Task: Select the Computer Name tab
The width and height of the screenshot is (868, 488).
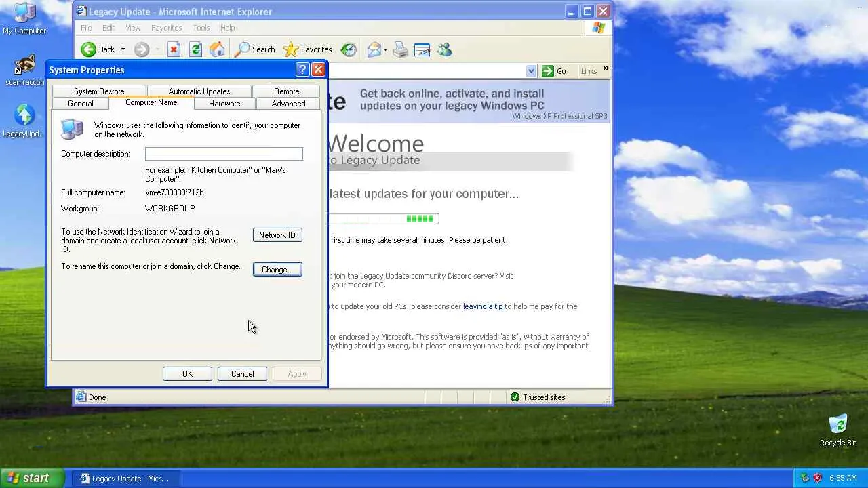Action: click(151, 102)
